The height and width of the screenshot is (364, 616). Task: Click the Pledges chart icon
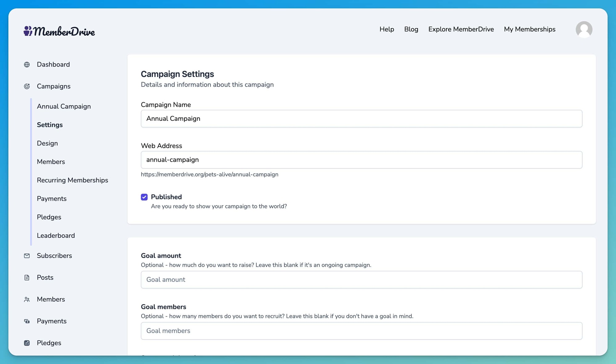pos(27,343)
